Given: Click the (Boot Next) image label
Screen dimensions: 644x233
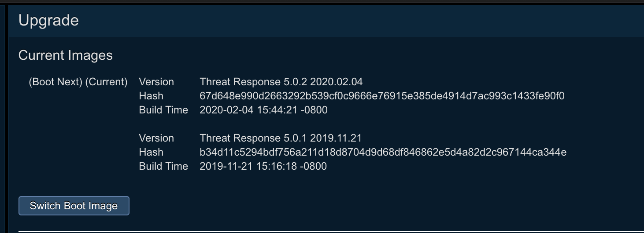Looking at the screenshot, I should [56, 82].
